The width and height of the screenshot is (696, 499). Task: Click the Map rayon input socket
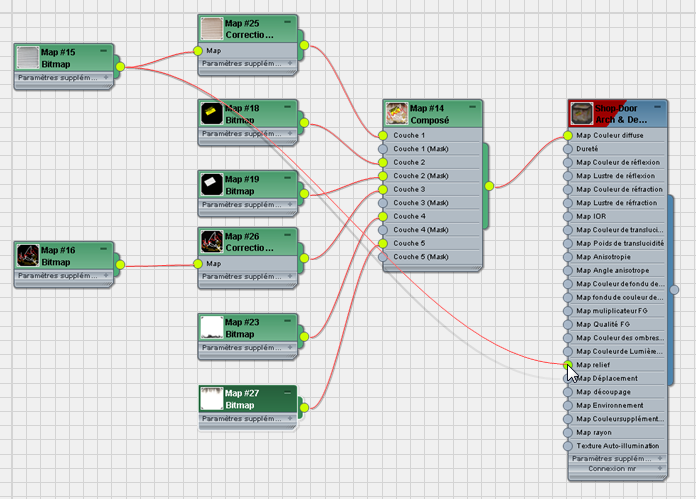568,432
